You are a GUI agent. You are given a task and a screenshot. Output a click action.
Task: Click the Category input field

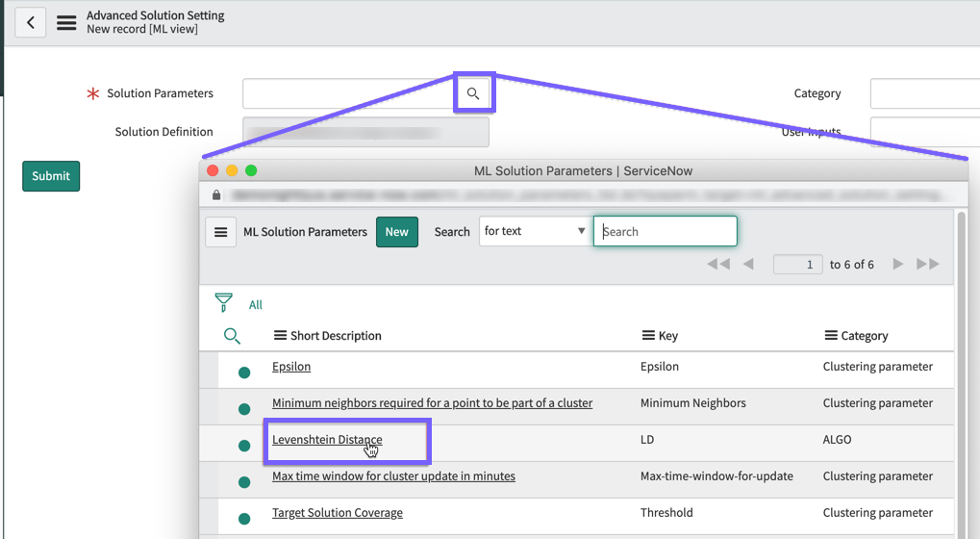point(925,93)
